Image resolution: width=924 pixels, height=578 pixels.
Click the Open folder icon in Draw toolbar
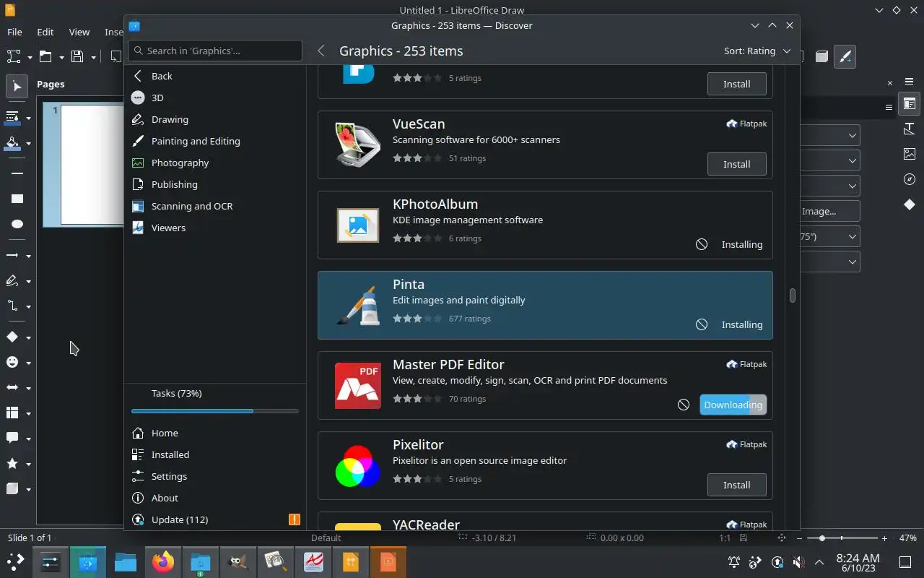pyautogui.click(x=45, y=56)
